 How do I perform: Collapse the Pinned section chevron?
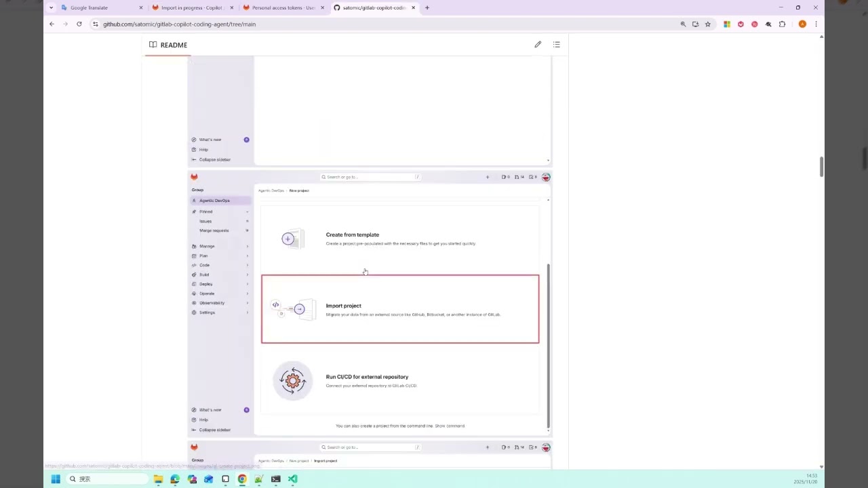pyautogui.click(x=247, y=211)
